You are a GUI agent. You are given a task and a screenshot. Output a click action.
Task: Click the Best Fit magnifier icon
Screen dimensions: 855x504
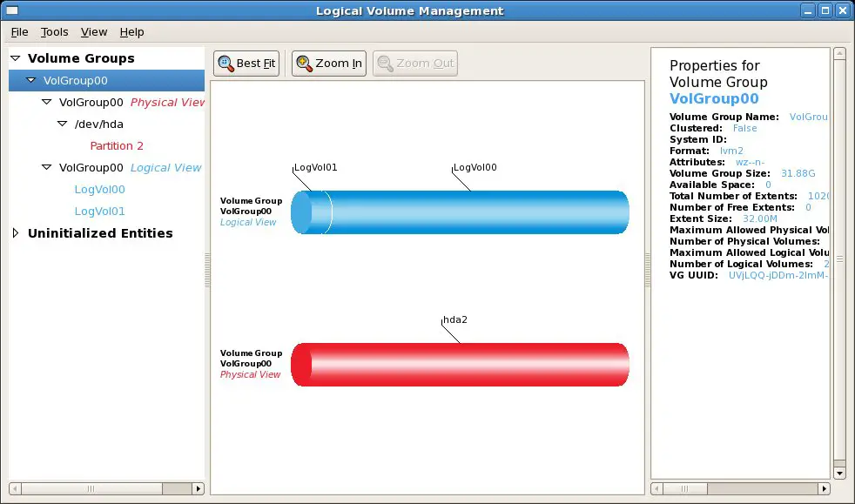226,64
